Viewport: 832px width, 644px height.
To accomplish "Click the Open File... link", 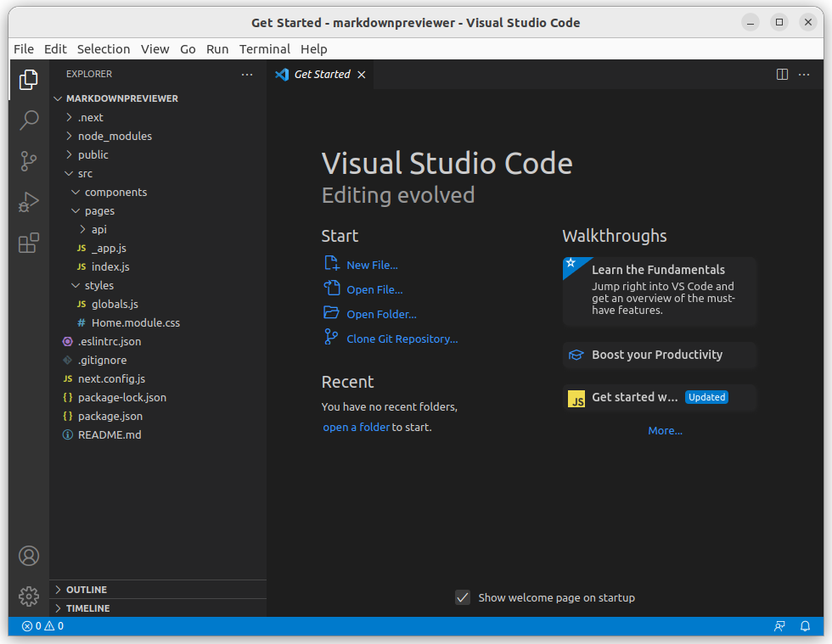I will tap(374, 289).
